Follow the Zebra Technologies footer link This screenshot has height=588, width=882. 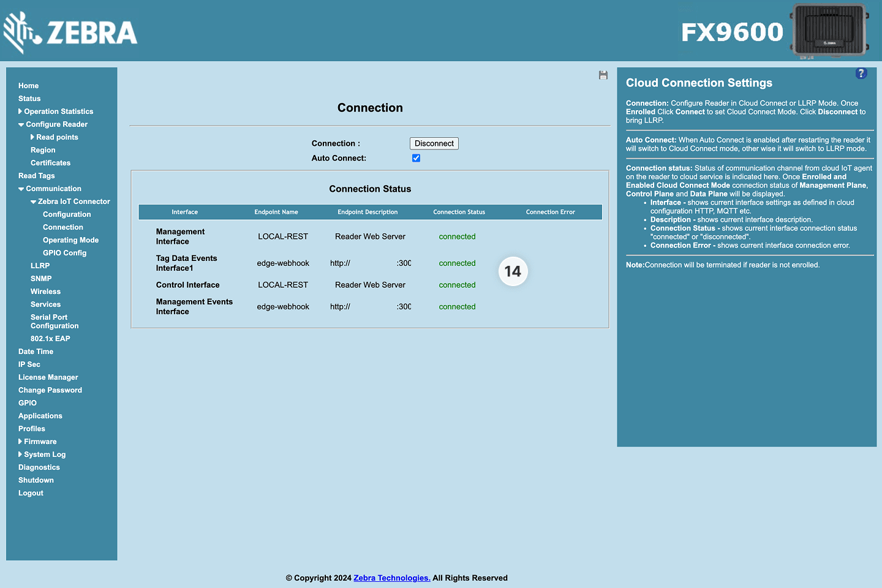tap(392, 578)
